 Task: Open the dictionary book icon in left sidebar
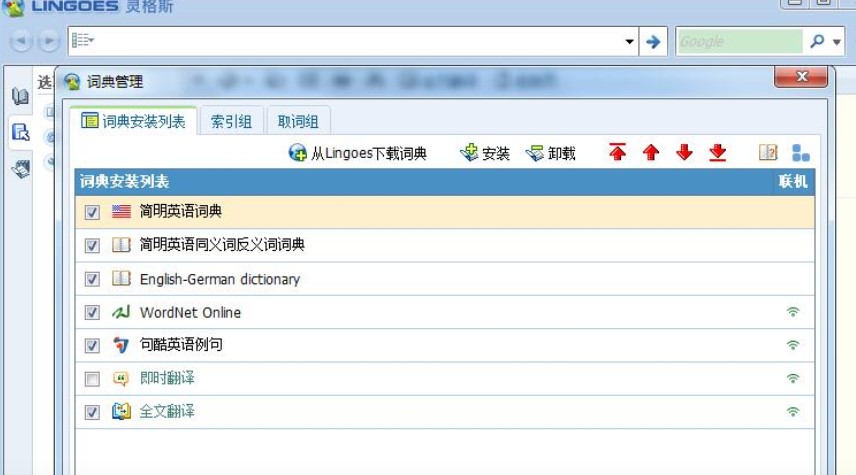[20, 97]
